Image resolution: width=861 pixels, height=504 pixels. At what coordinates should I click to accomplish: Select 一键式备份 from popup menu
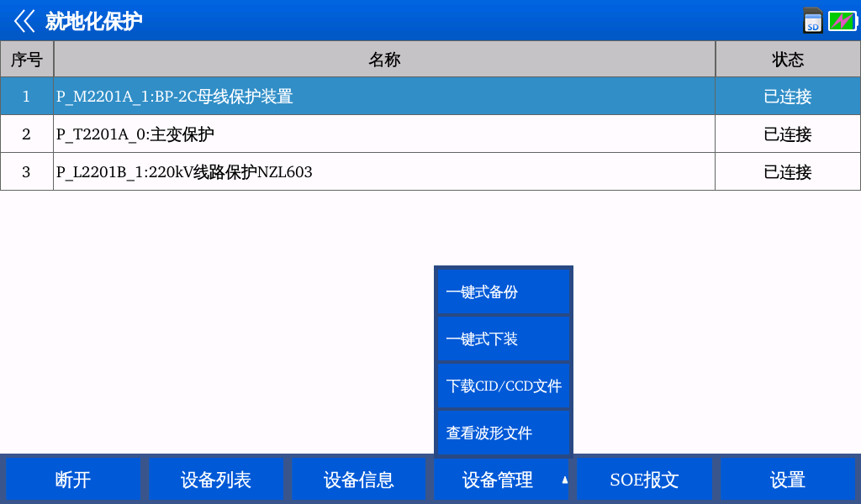(x=504, y=292)
